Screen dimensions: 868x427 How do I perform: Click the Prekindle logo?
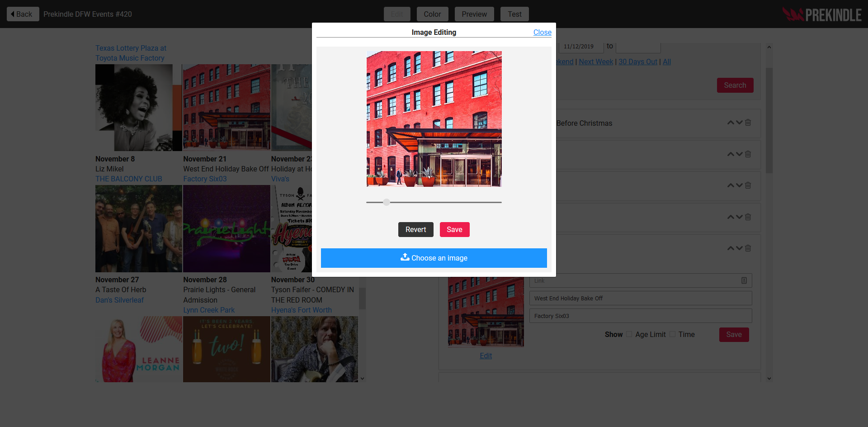pyautogui.click(x=821, y=14)
